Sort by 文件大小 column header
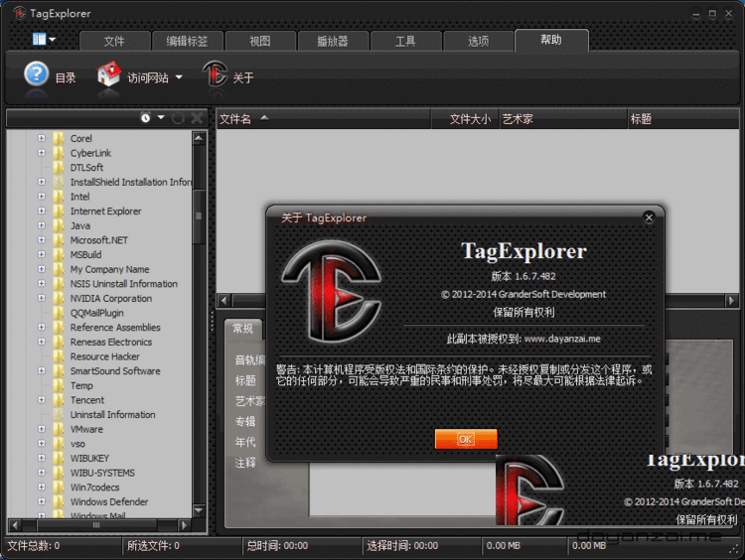 465,119
